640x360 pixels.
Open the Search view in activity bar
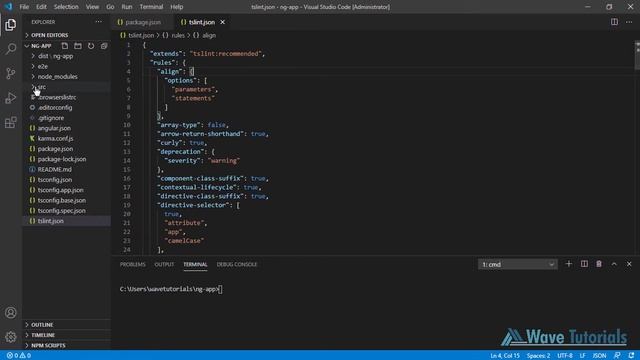(x=11, y=49)
